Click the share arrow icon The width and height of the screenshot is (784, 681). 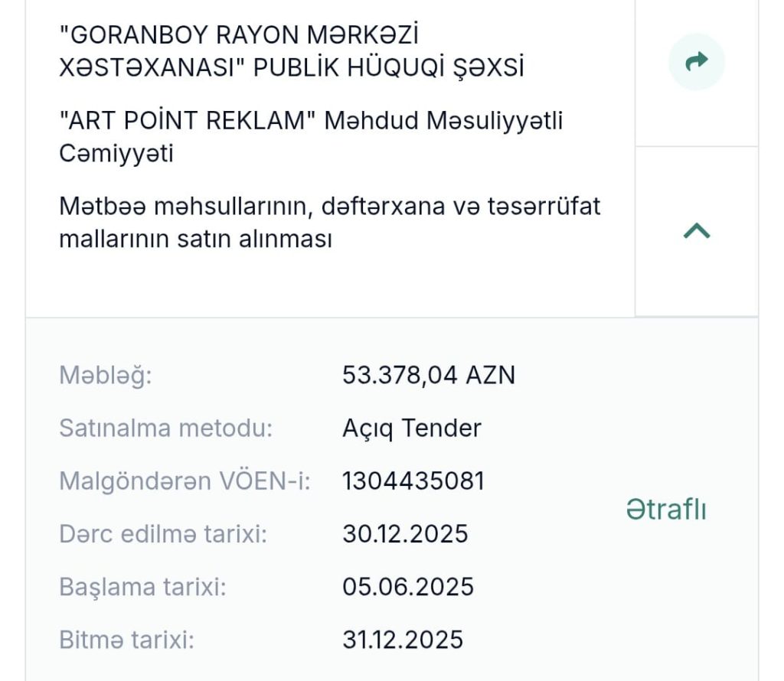(696, 61)
